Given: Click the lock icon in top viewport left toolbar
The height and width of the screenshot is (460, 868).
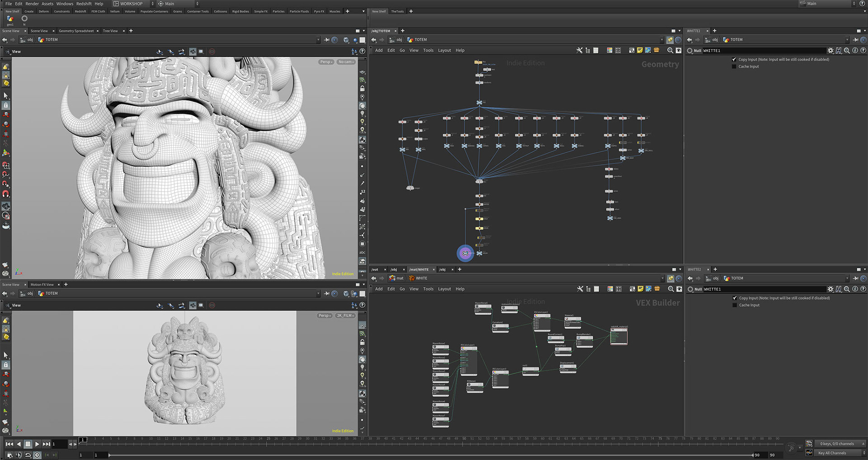Looking at the screenshot, I should 6,105.
